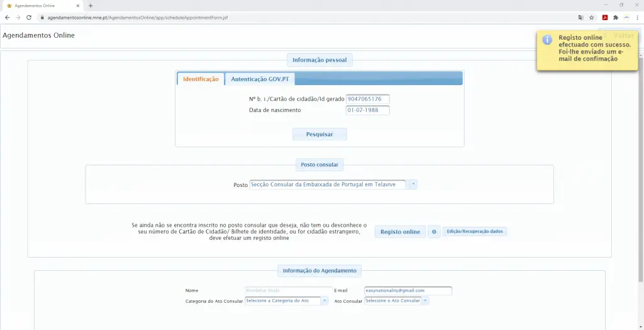Switch to the Autenticação GOV.PT tab
The image size is (644, 330).
coord(260,79)
